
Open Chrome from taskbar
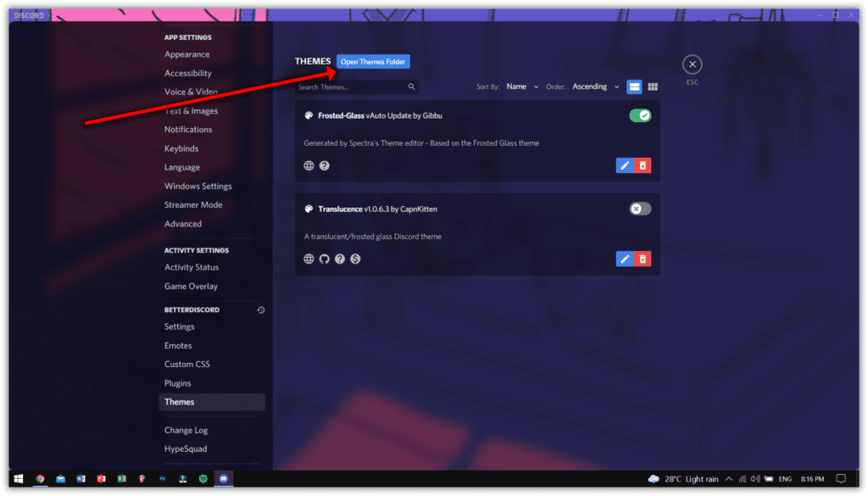[40, 479]
